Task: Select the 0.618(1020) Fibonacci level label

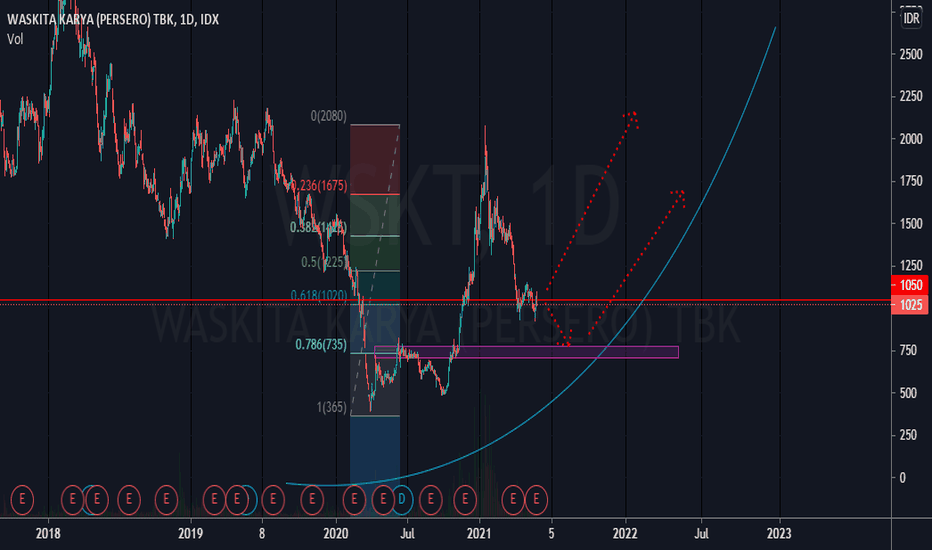Action: (319, 296)
